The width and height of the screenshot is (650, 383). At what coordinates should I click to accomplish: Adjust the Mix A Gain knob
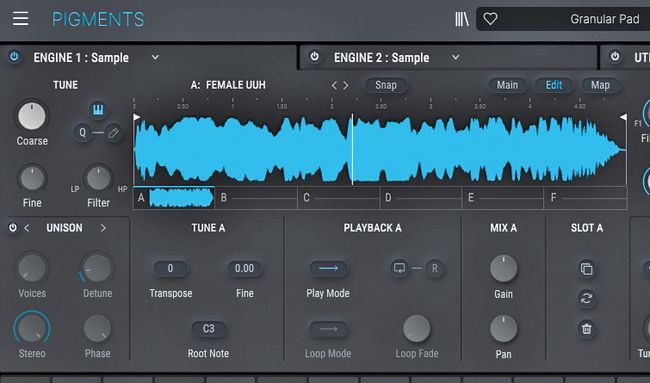pos(503,269)
